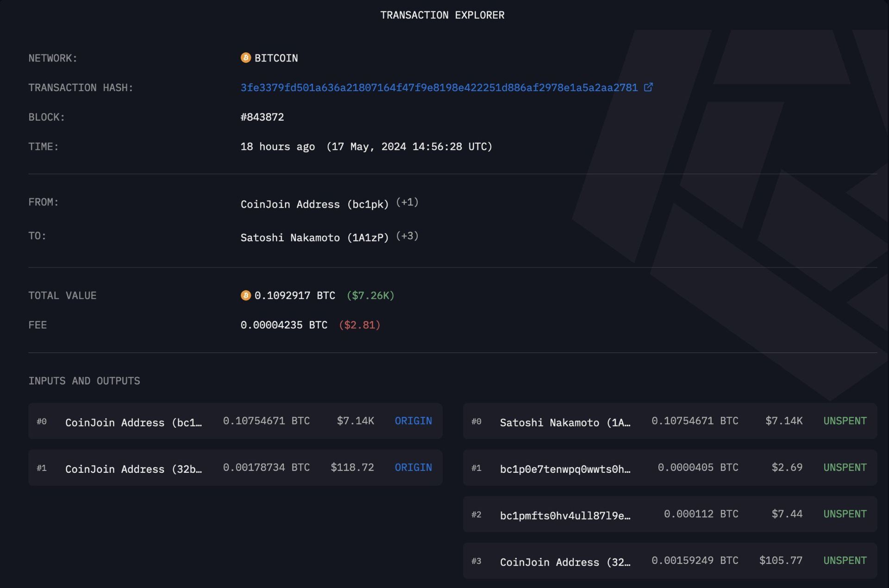This screenshot has width=889, height=588.
Task: Select the INPUTS AND OUTPUTS section heading
Action: (85, 381)
